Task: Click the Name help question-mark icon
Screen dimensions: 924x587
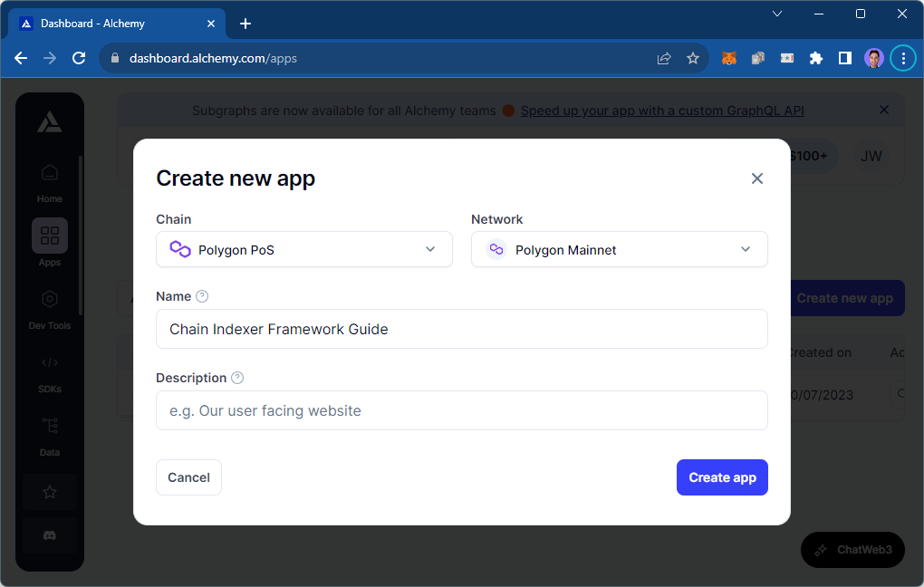Action: pos(202,296)
